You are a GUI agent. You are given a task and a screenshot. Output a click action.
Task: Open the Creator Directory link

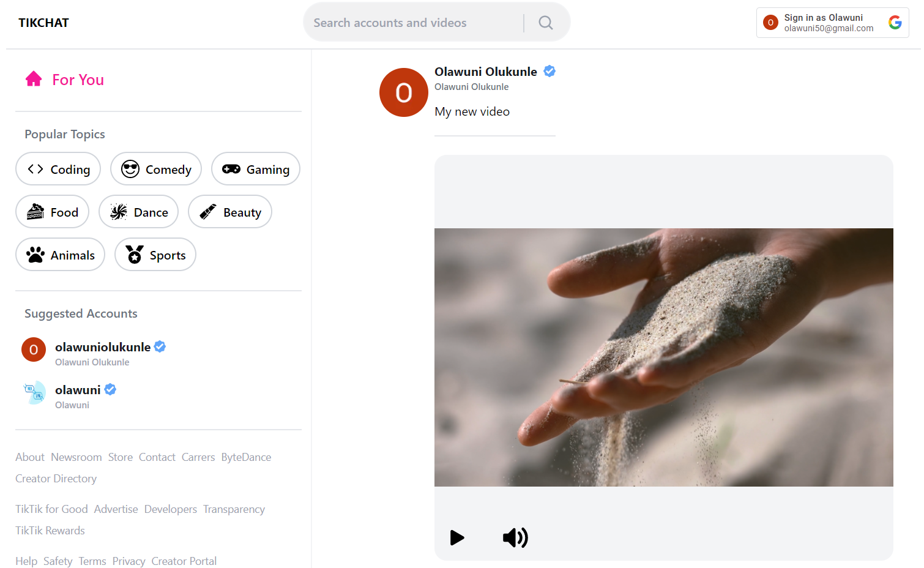click(x=56, y=479)
